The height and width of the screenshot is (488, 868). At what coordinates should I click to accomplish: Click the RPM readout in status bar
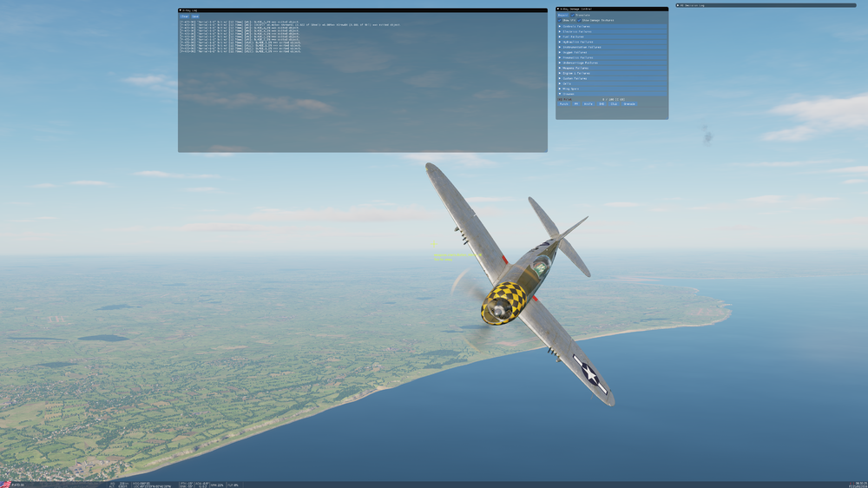(x=217, y=485)
